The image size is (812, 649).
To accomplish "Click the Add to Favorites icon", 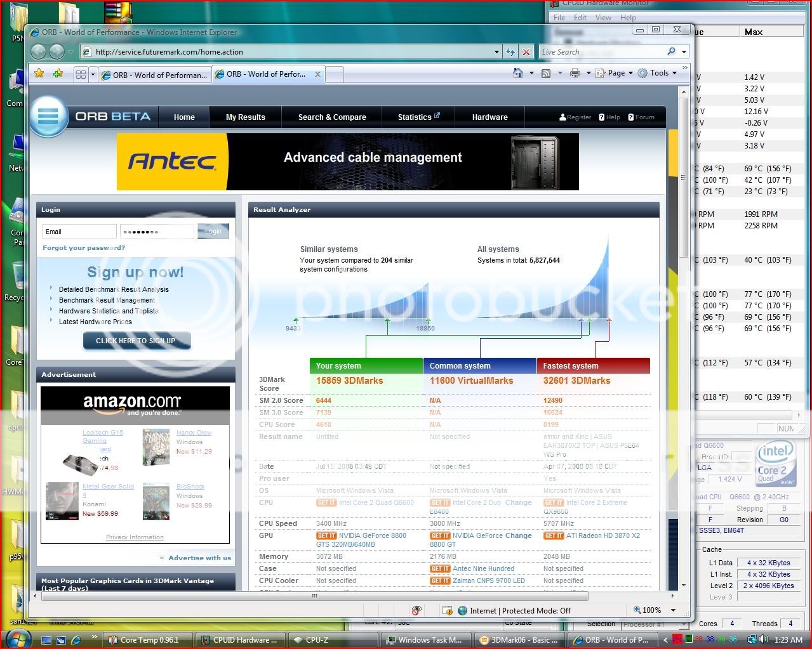I will pyautogui.click(x=58, y=74).
